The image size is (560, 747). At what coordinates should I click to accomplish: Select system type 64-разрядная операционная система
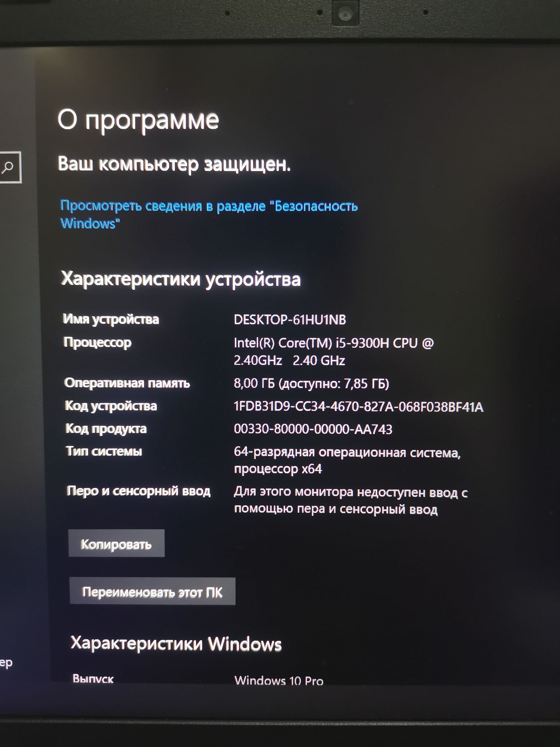pos(347,460)
